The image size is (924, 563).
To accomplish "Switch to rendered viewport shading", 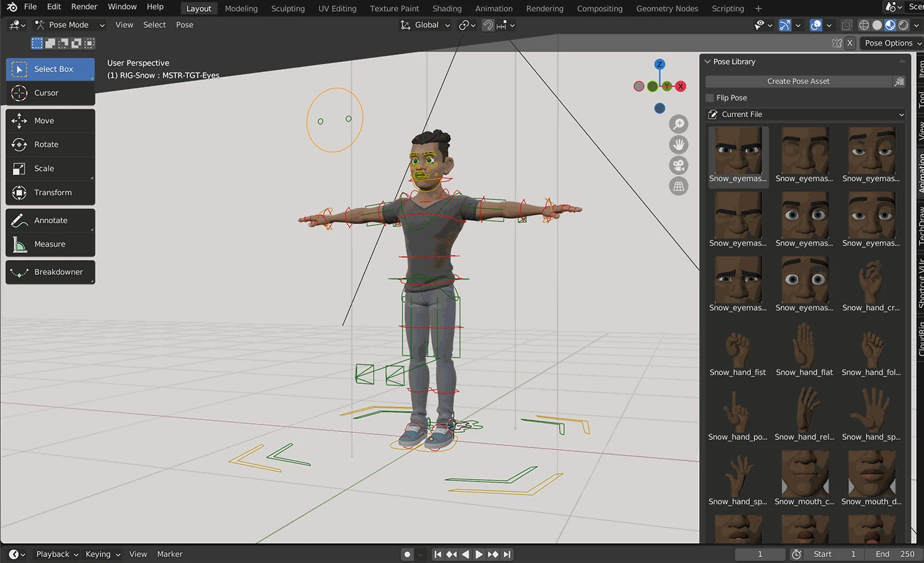I will tap(903, 25).
